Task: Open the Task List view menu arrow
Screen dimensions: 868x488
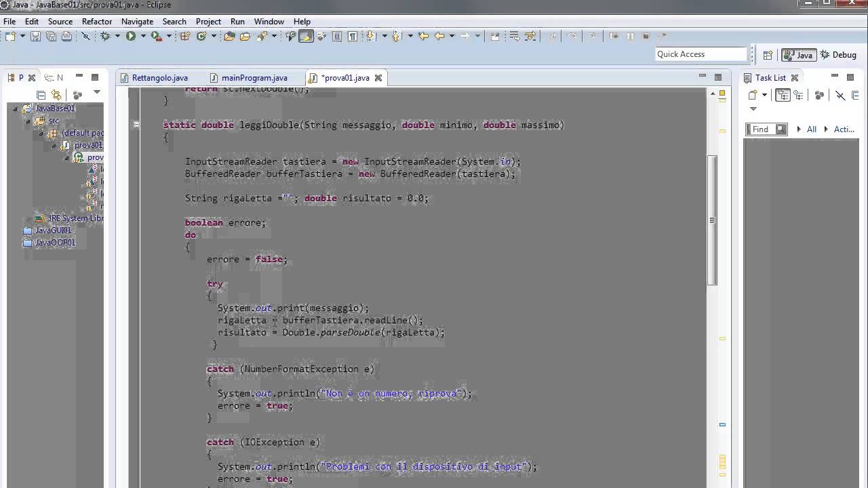Action: point(753,108)
